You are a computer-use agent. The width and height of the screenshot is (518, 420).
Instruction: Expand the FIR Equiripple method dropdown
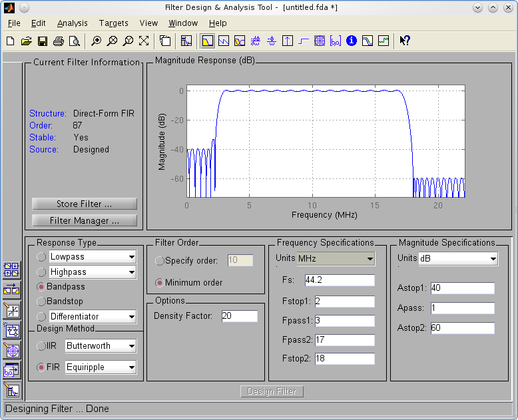101,367
